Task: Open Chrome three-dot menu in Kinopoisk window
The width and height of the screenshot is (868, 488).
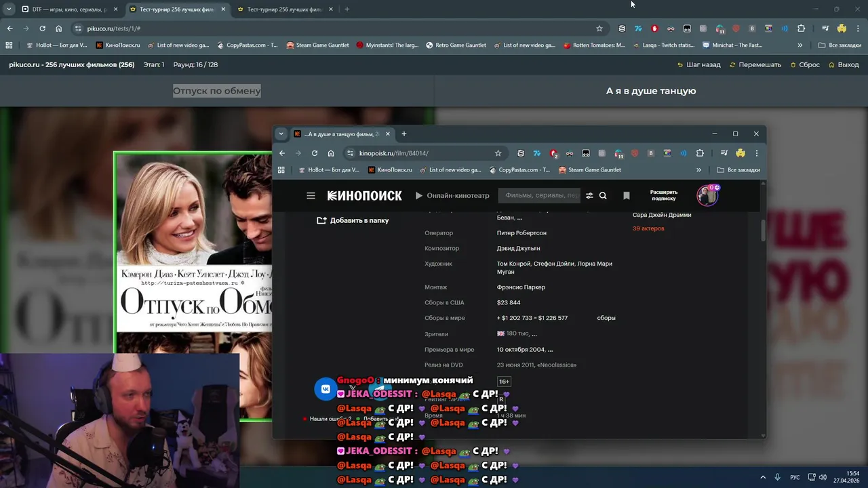Action: pos(757,153)
